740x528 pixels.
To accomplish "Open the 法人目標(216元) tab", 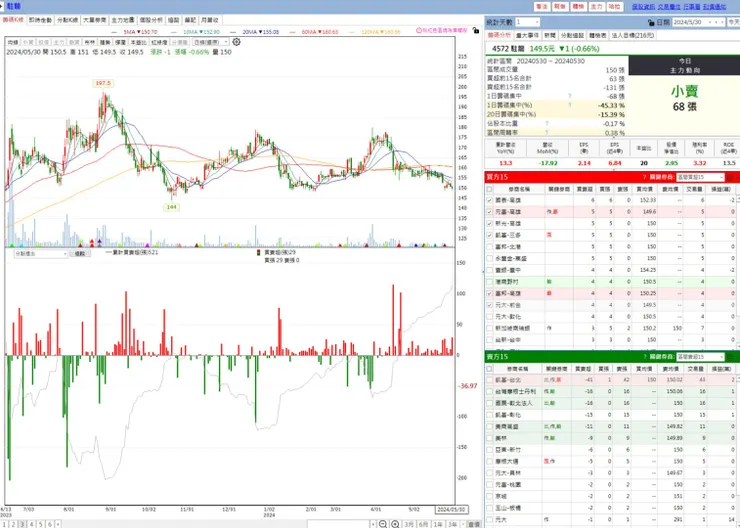I will (632, 35).
